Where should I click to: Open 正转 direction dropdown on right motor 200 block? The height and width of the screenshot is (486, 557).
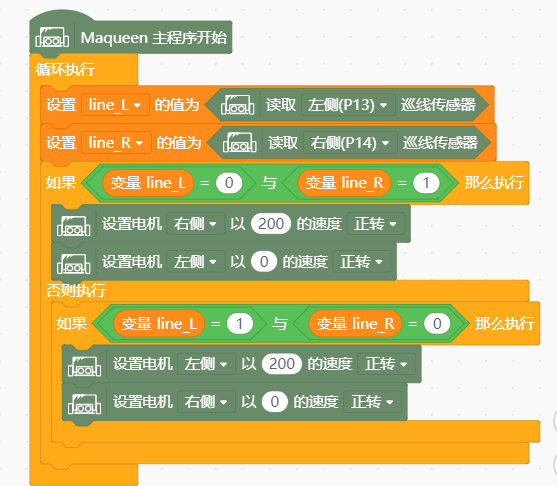coord(375,224)
